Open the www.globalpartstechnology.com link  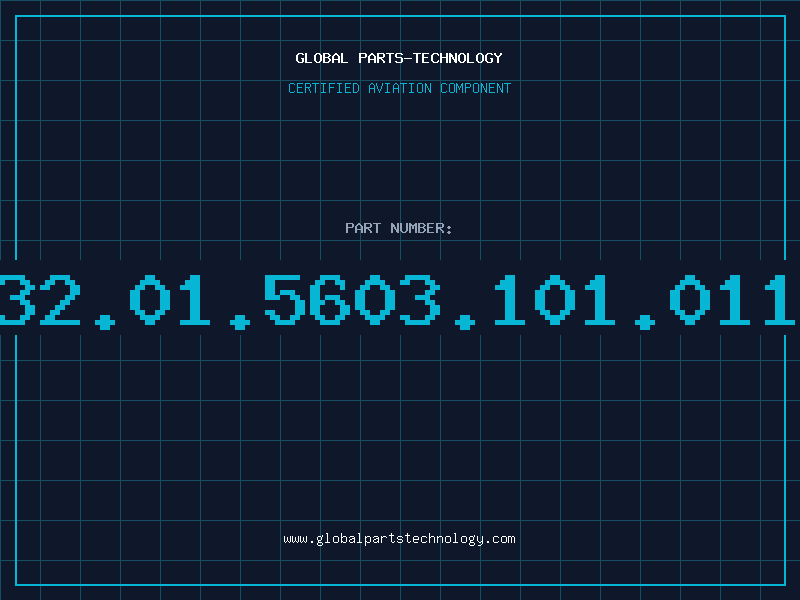point(399,539)
